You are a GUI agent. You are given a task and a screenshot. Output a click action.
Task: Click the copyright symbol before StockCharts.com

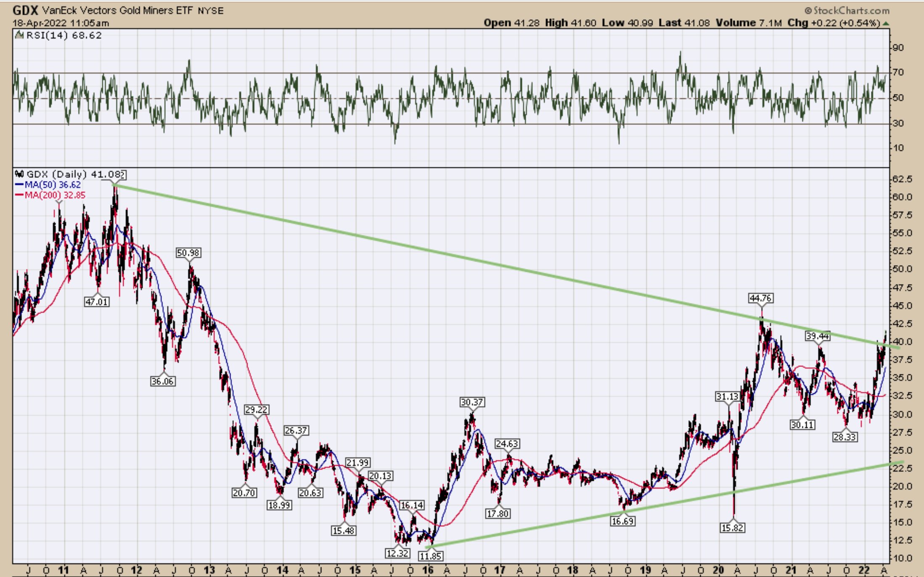(x=808, y=11)
